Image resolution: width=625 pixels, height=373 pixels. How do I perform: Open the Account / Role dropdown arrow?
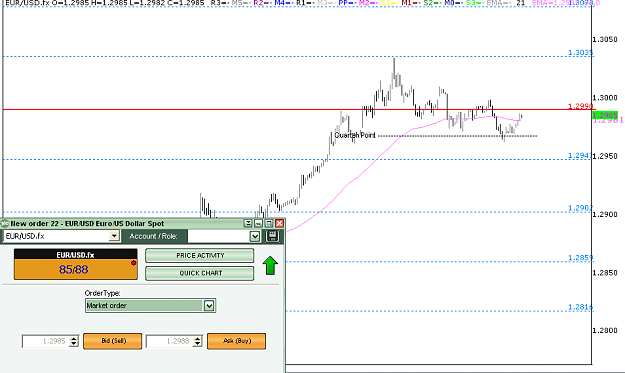(x=255, y=236)
